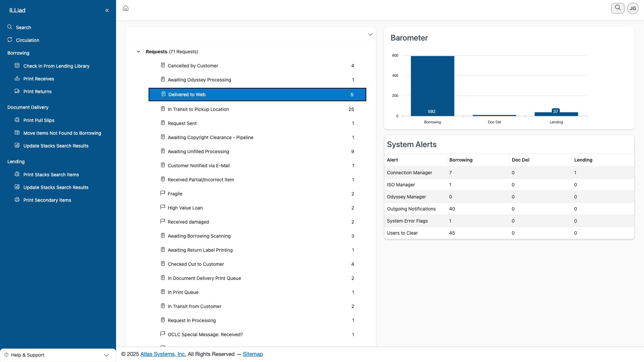This screenshot has height=362, width=644.
Task: Click the home icon in top bar
Action: point(125,8)
